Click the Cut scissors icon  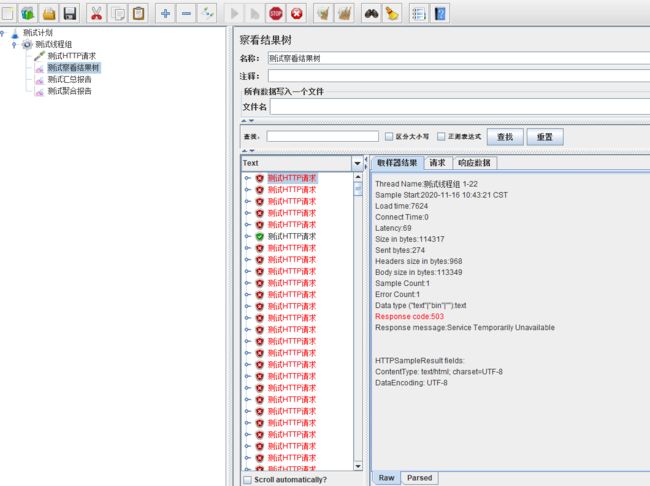coord(96,14)
